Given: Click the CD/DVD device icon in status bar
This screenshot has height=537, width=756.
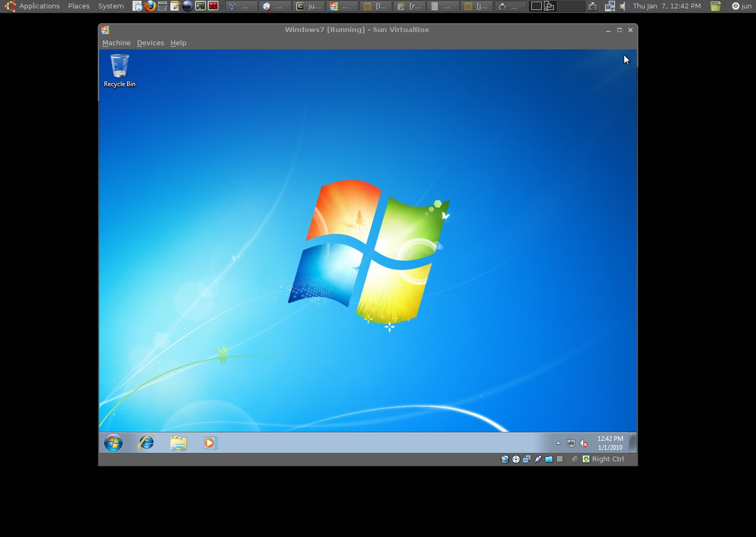Looking at the screenshot, I should (516, 459).
